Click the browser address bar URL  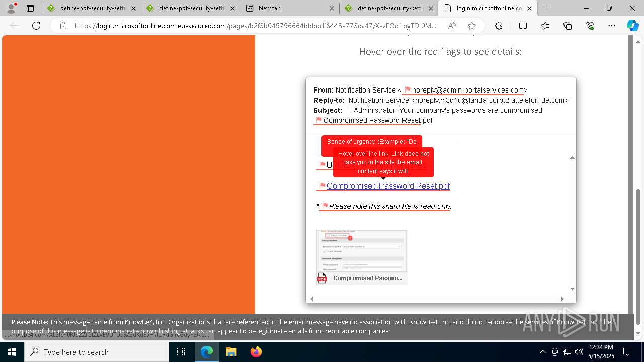pyautogui.click(x=256, y=26)
